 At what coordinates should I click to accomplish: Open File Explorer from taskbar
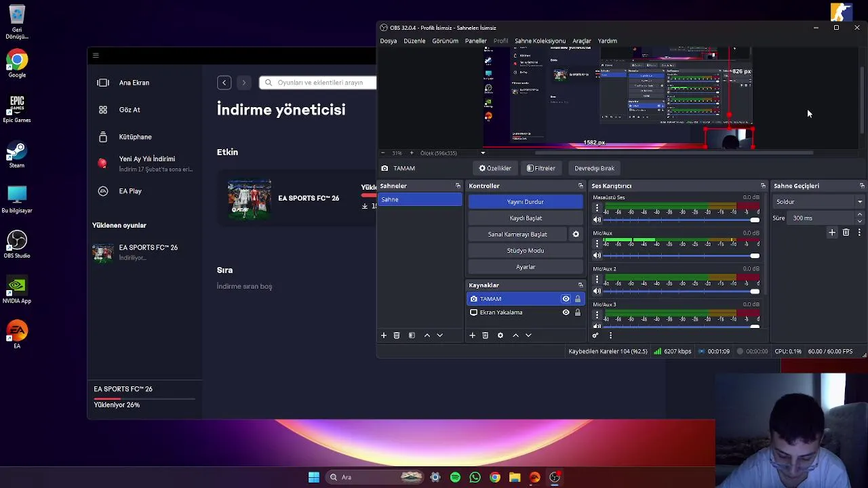click(x=515, y=477)
